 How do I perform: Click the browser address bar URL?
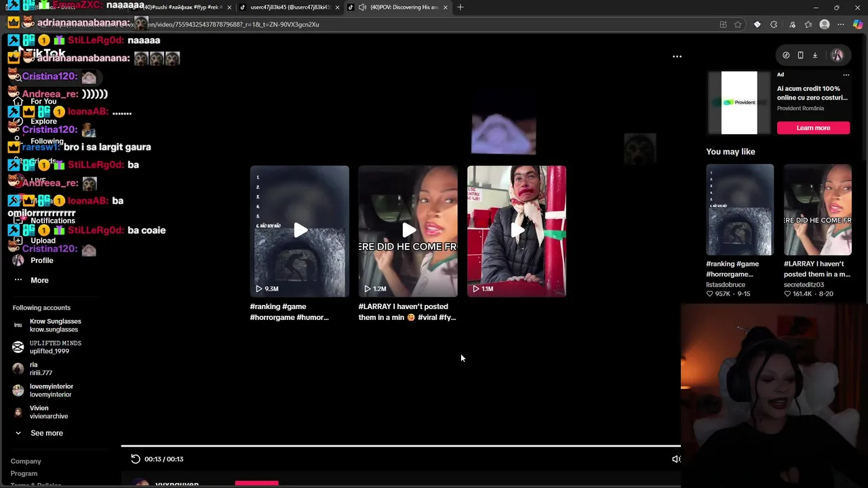380,24
